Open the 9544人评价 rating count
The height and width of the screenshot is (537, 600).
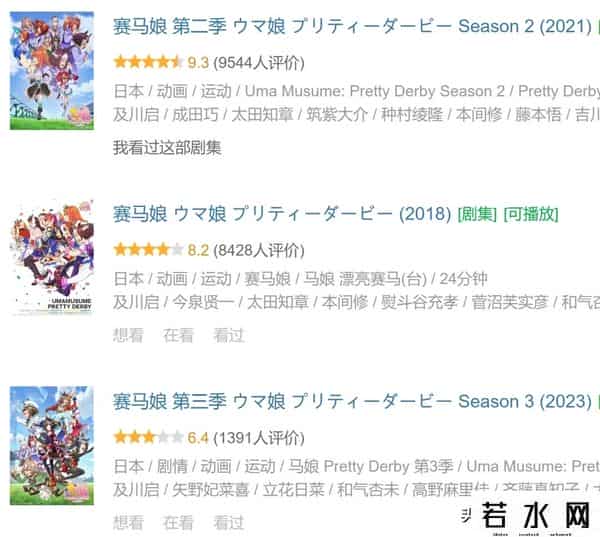(x=259, y=63)
